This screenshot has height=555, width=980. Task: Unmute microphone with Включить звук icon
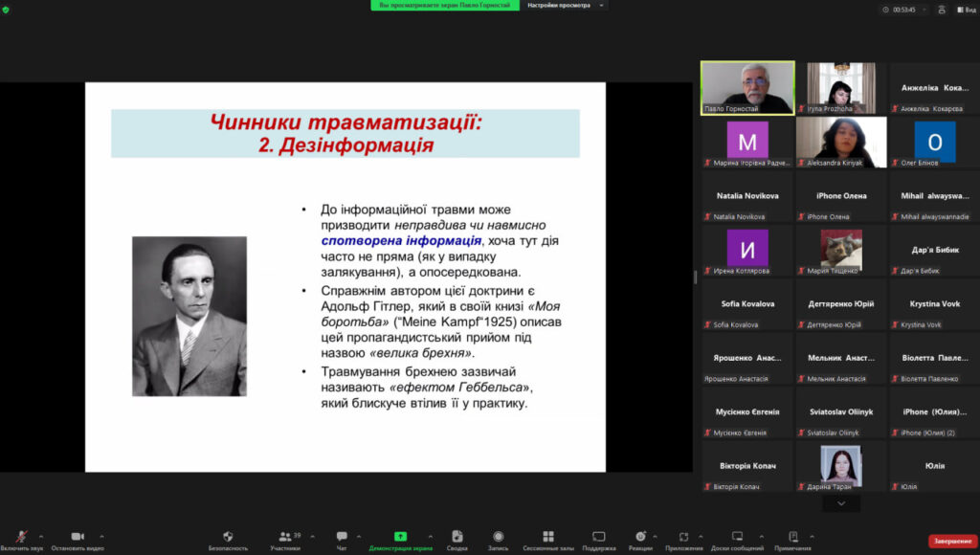[x=21, y=537]
